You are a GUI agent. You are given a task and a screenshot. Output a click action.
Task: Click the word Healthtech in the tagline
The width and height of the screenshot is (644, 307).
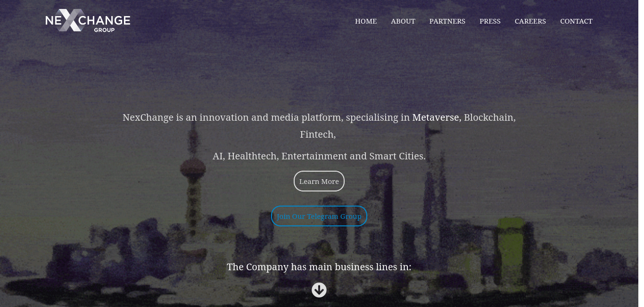[252, 156]
